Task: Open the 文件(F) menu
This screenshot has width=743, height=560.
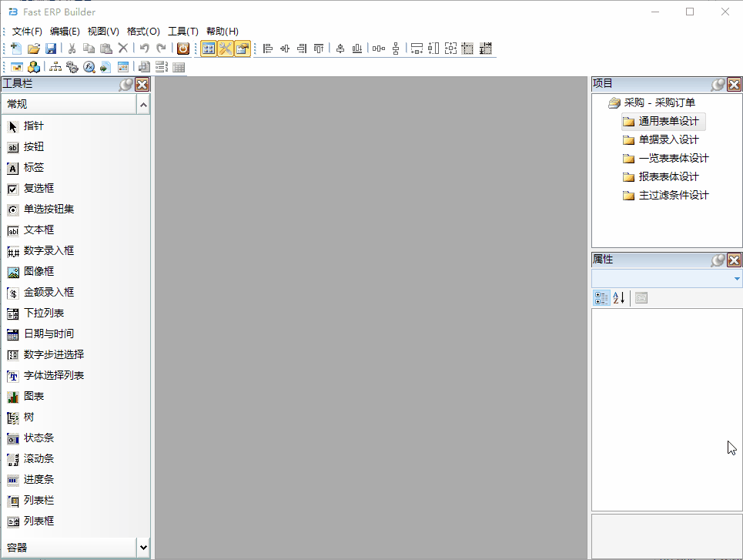Action: (27, 32)
